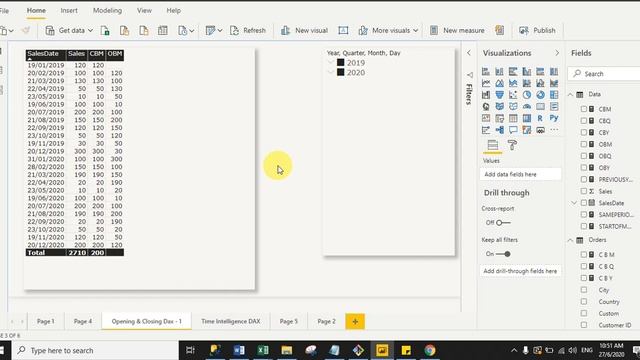
Task: Select the Waterfall chart visual
Action: 486,95
